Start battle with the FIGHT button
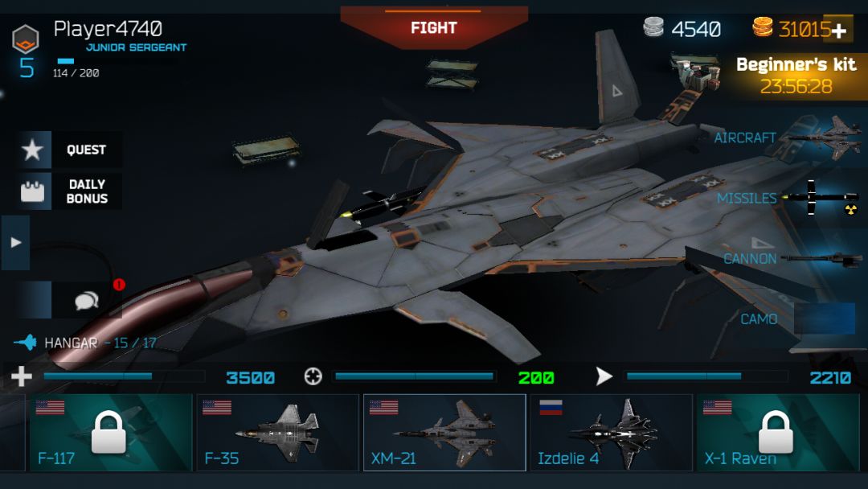Screen dimensions: 868x489 pos(434,27)
